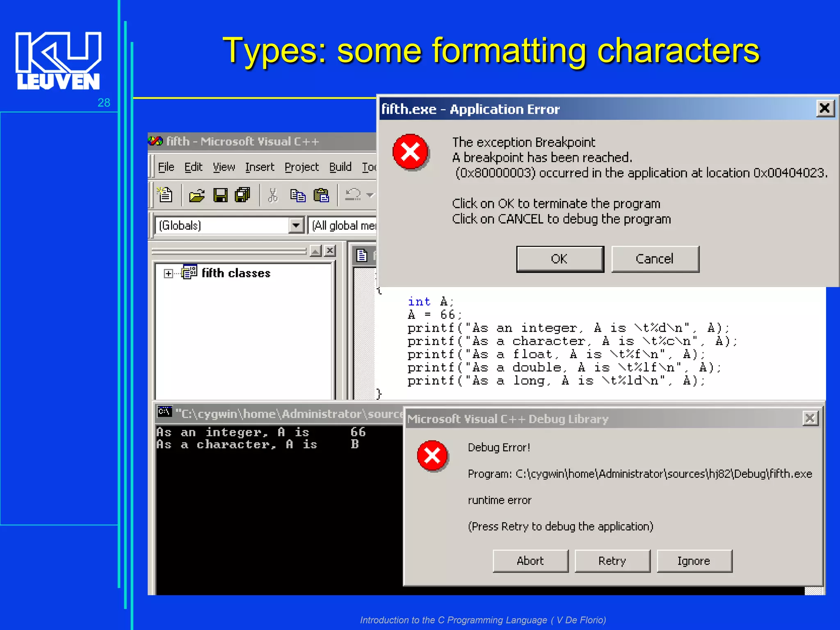Click the Open file folder icon

pos(197,195)
